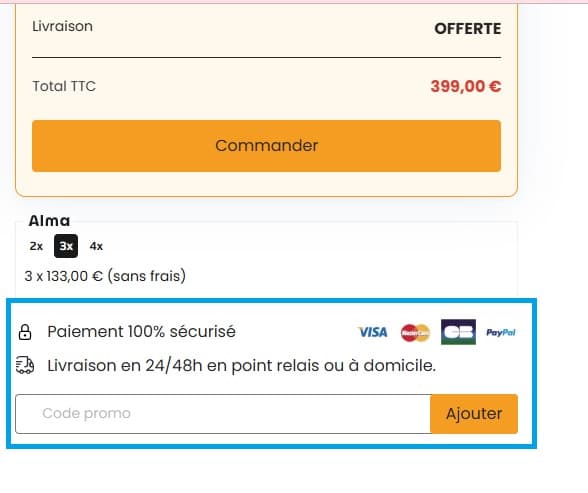This screenshot has width=588, height=493.
Task: Click the delivery truck icon
Action: tap(25, 365)
